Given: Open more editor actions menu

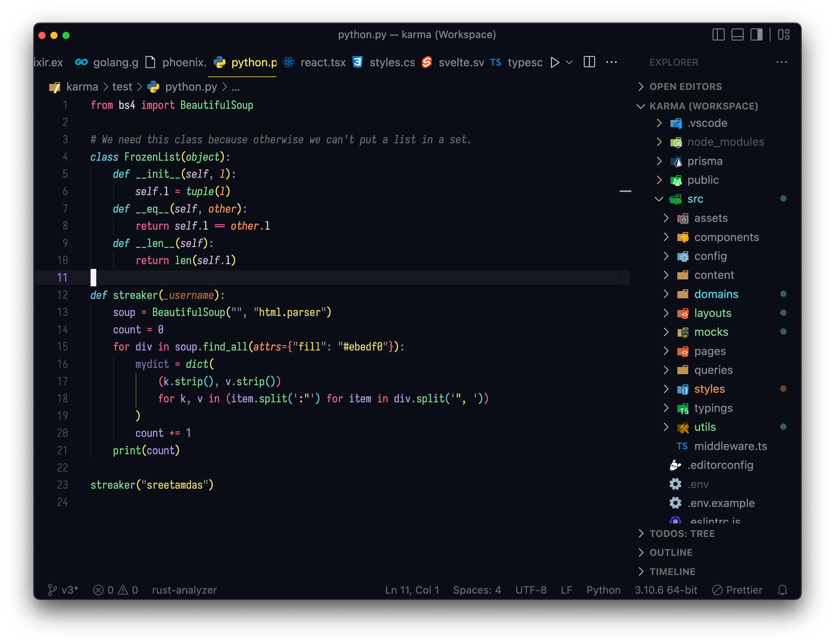Looking at the screenshot, I should [x=611, y=62].
